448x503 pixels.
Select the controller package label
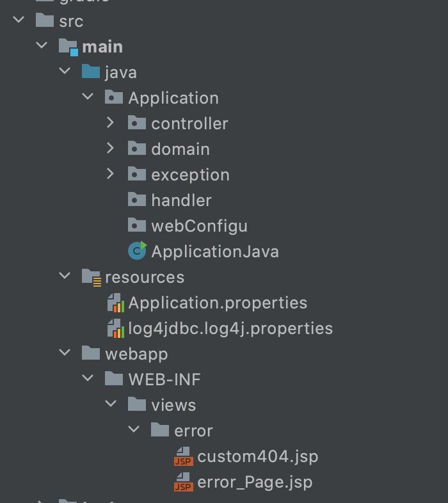[x=189, y=124]
